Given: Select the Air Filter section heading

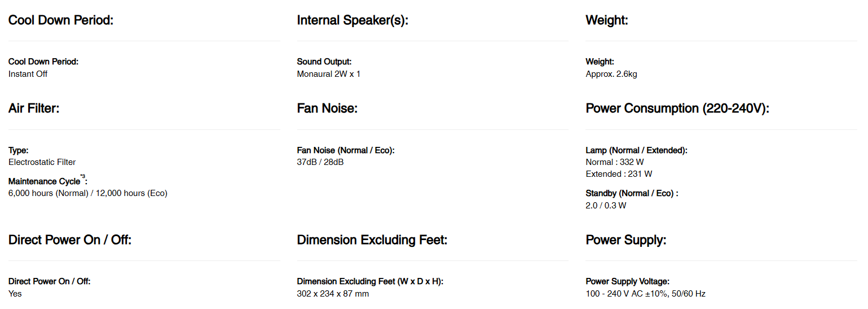Looking at the screenshot, I should (x=34, y=108).
